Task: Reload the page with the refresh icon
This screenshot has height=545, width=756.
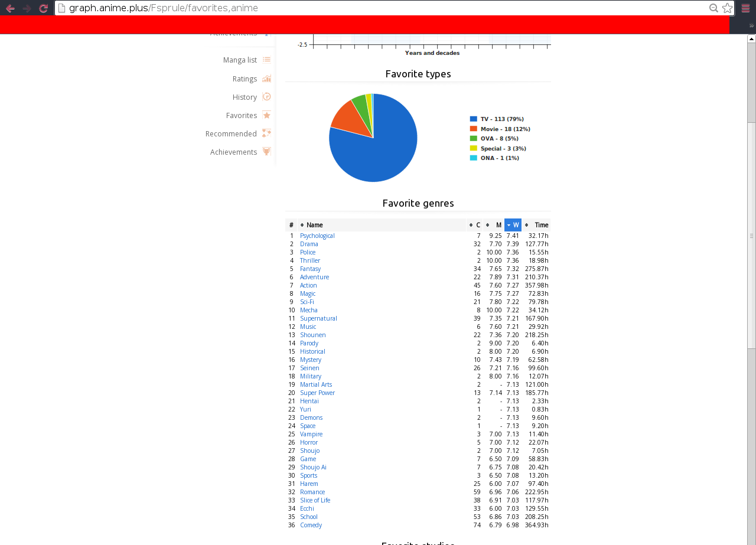Action: [x=43, y=8]
